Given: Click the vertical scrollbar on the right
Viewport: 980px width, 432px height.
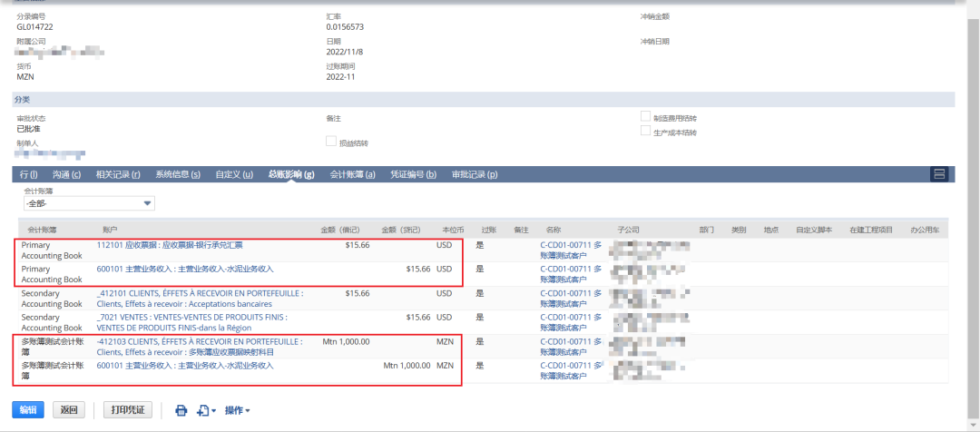Looking at the screenshot, I should 973,219.
